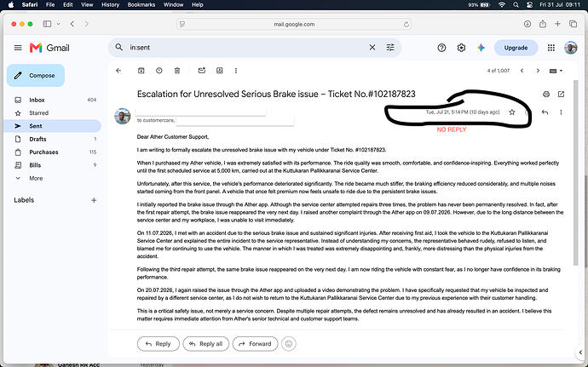Open the email in a new window
Screen dimensions: 588x367
pyautogui.click(x=561, y=95)
